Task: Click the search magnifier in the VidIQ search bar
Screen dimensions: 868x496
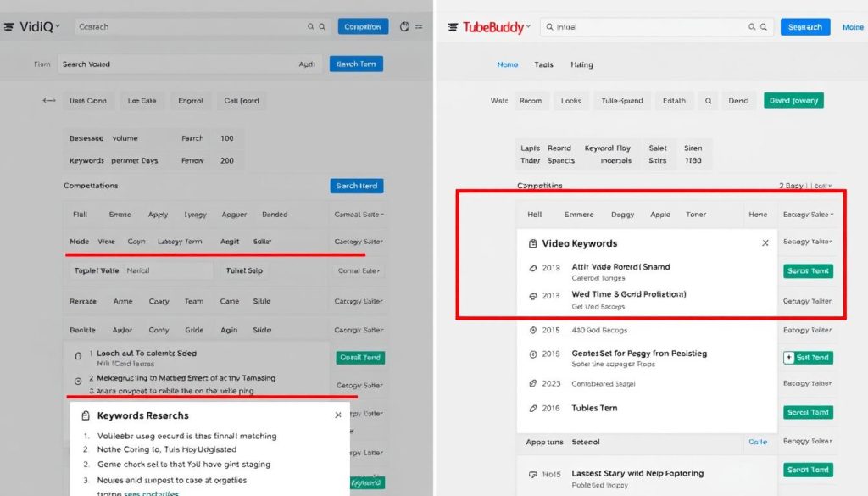Action: click(x=311, y=26)
